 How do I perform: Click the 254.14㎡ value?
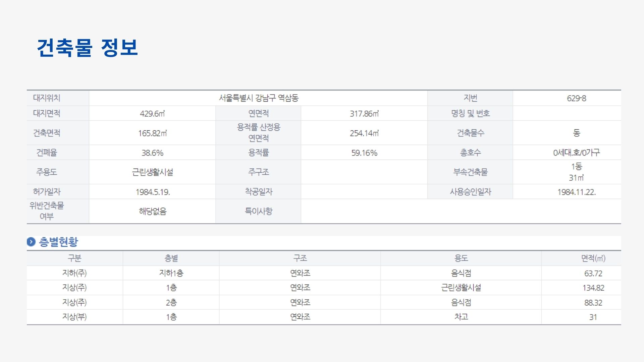[x=364, y=133]
